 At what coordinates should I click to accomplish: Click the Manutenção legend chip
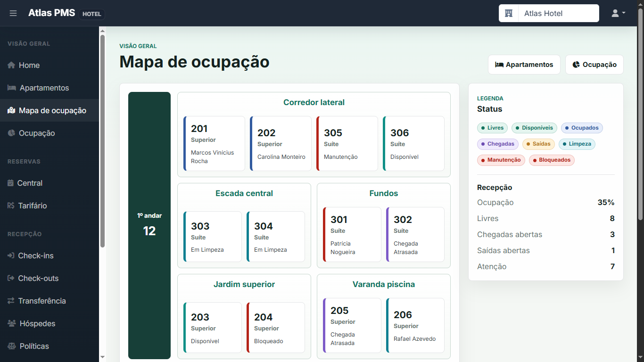pos(501,160)
